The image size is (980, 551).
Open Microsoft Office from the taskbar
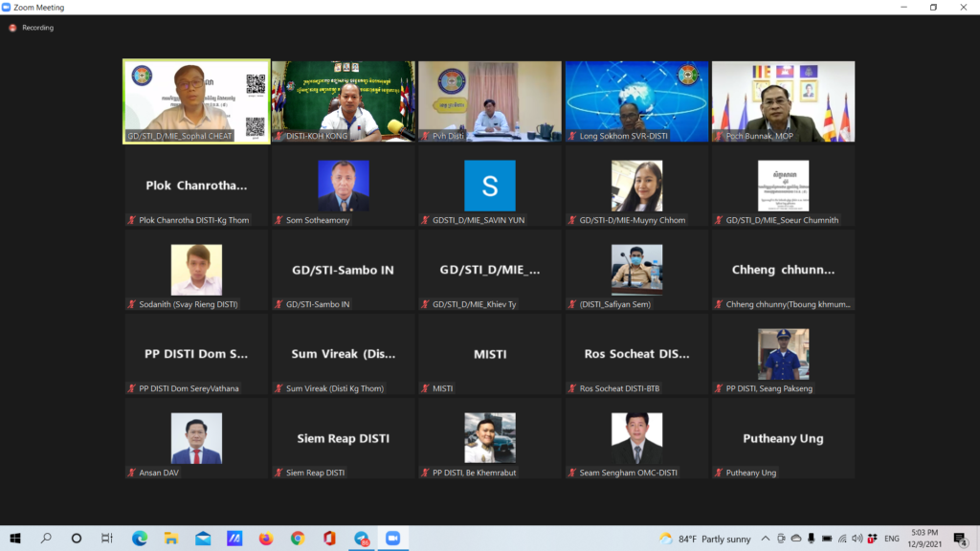pyautogui.click(x=329, y=539)
